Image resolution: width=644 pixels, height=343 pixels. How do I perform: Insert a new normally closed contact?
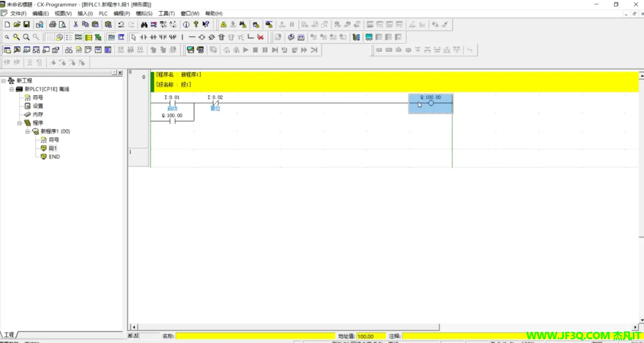pyautogui.click(x=153, y=37)
